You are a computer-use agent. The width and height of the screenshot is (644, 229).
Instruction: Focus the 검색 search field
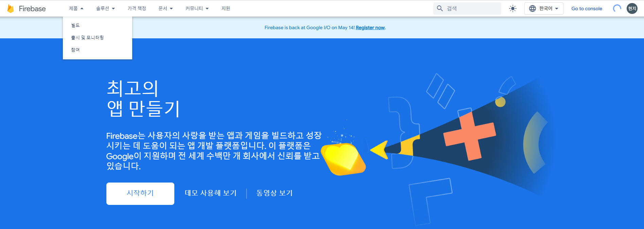pos(467,8)
